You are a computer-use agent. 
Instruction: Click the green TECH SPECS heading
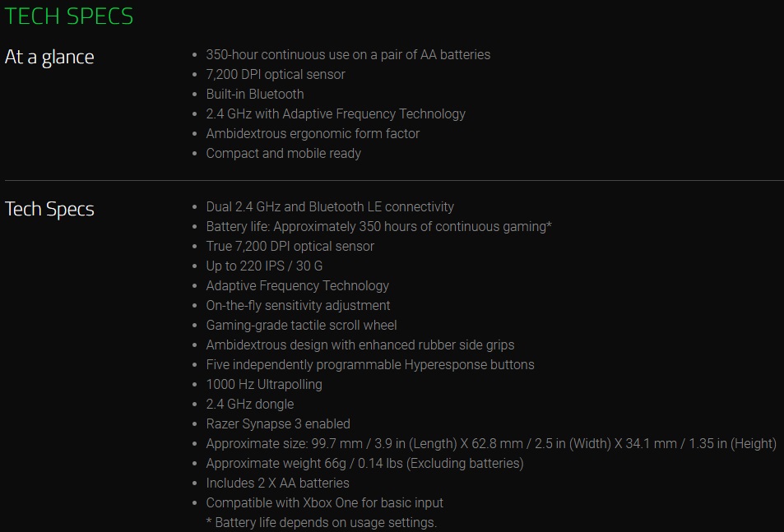click(69, 16)
